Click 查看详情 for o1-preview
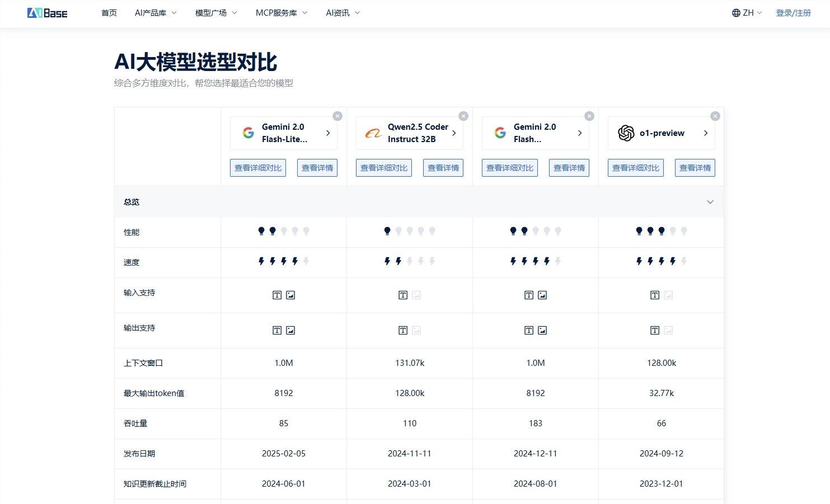This screenshot has width=830, height=504. pyautogui.click(x=695, y=168)
